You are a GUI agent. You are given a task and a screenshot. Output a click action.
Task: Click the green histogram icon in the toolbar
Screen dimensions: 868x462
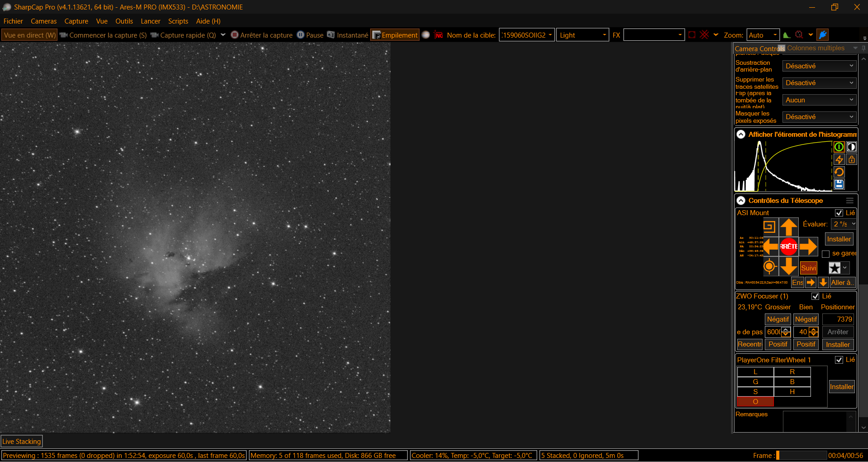point(787,35)
